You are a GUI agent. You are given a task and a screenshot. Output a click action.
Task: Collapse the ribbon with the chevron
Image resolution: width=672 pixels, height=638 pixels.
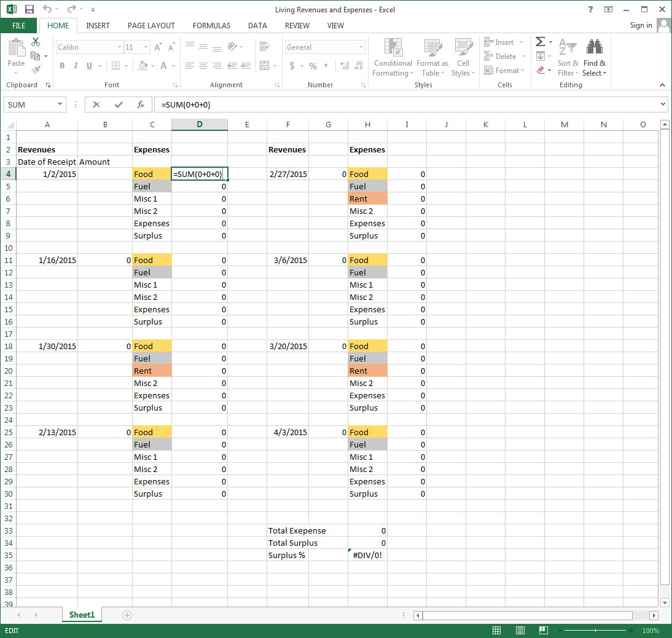(662, 85)
